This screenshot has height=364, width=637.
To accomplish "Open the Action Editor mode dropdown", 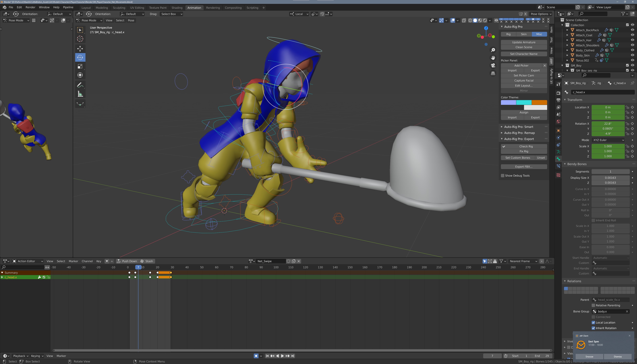I will [x=27, y=261].
